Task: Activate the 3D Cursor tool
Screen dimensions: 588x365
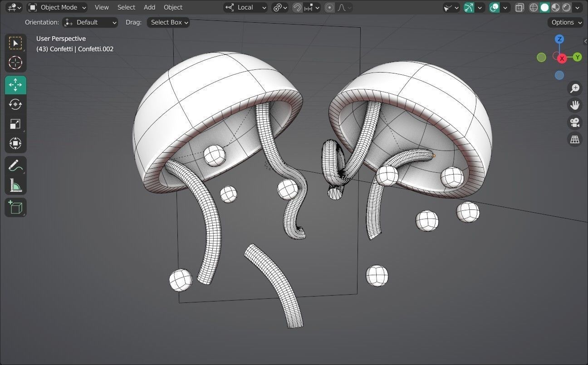Action: coord(15,63)
